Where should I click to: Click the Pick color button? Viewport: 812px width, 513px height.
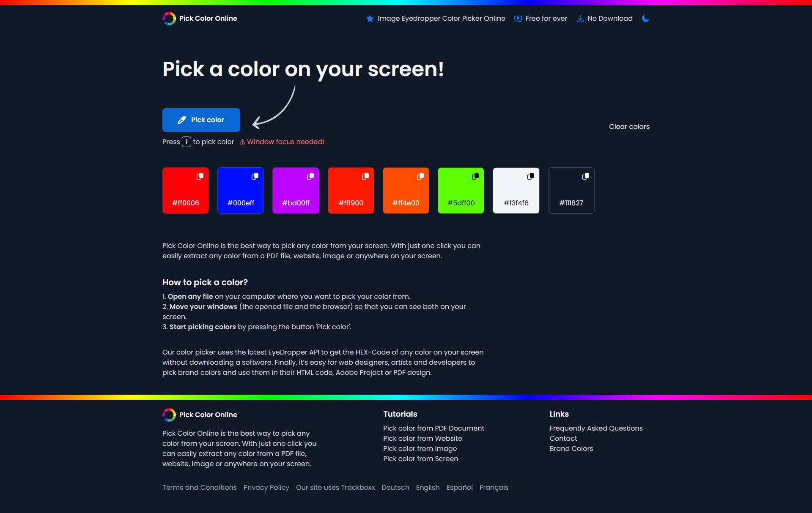[201, 120]
